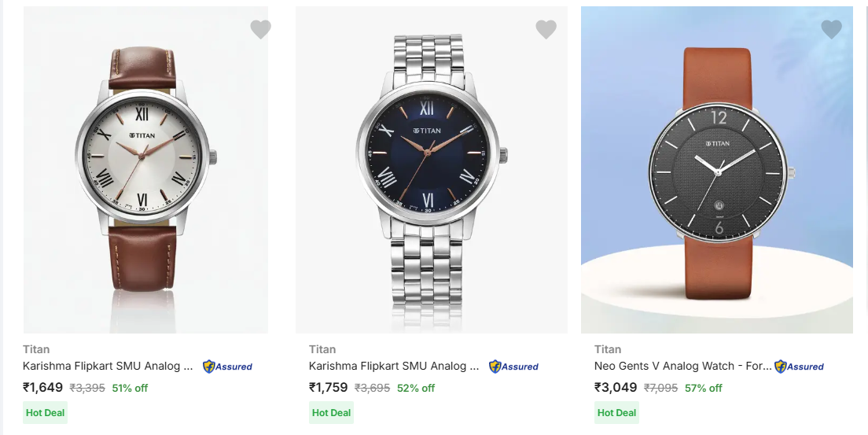Wishlist the white-dial Karishma watch via heart icon

260,30
